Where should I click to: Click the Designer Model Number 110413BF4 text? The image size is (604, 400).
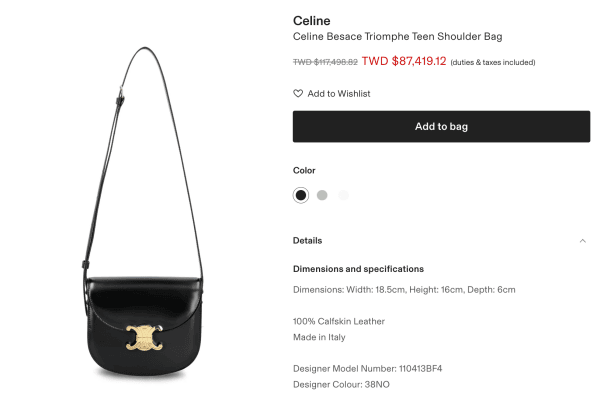367,369
